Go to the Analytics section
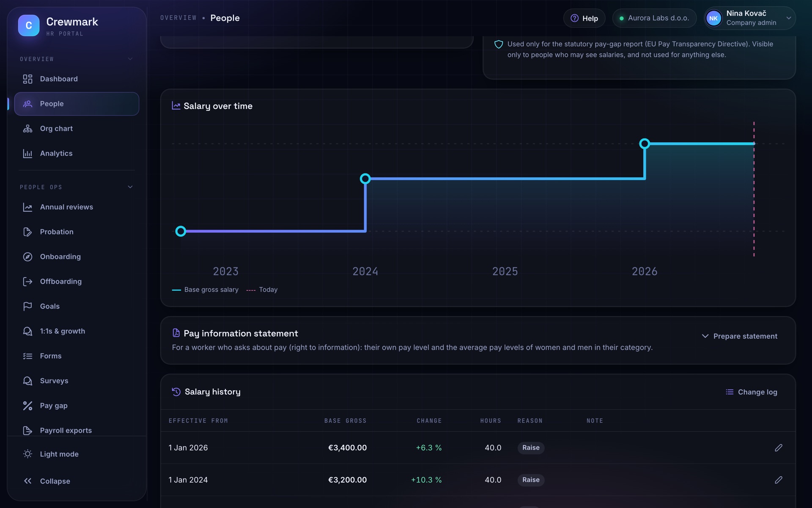Image resolution: width=812 pixels, height=508 pixels. click(77, 153)
